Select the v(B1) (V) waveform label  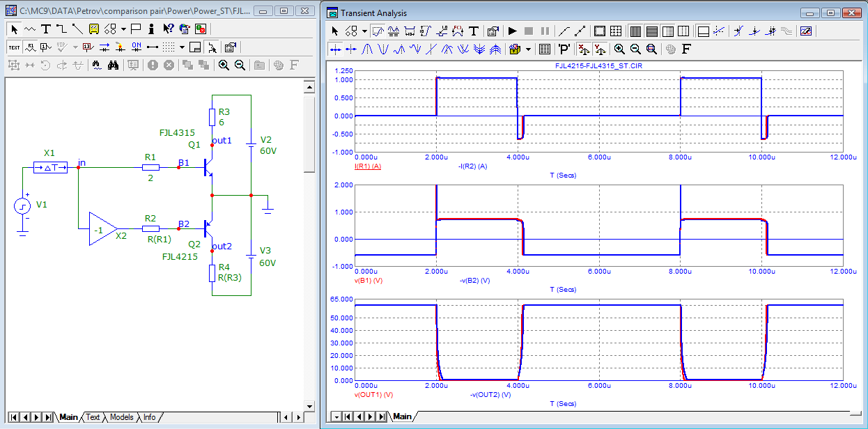point(368,280)
